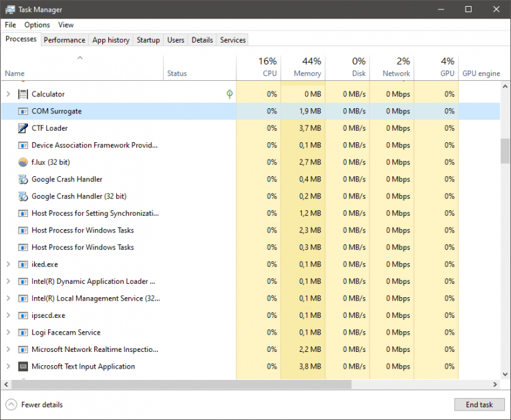The image size is (511, 420).
Task: Click the COM Surrogate process icon
Action: pos(23,112)
